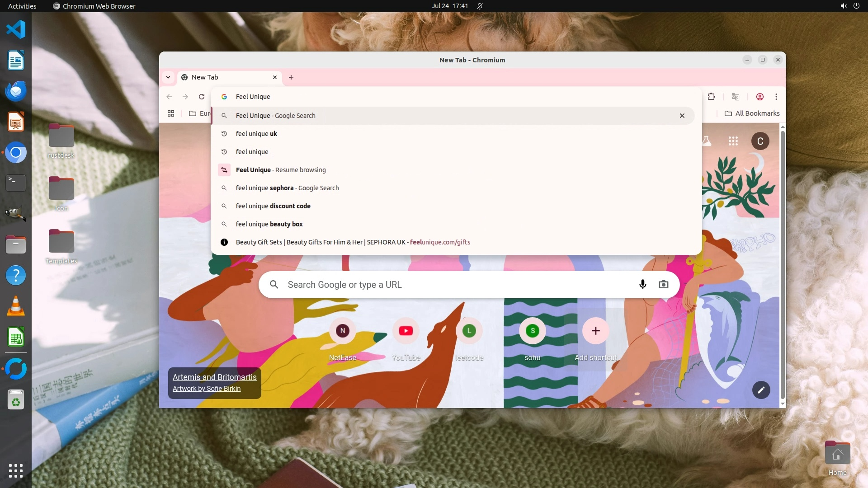
Task: Select "Feel Unique - Resume browsing" suggestion
Action: [x=280, y=170]
